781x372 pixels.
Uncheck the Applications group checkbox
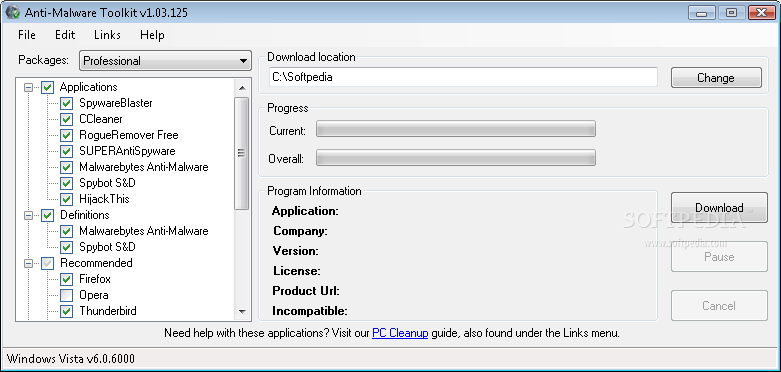coord(47,88)
